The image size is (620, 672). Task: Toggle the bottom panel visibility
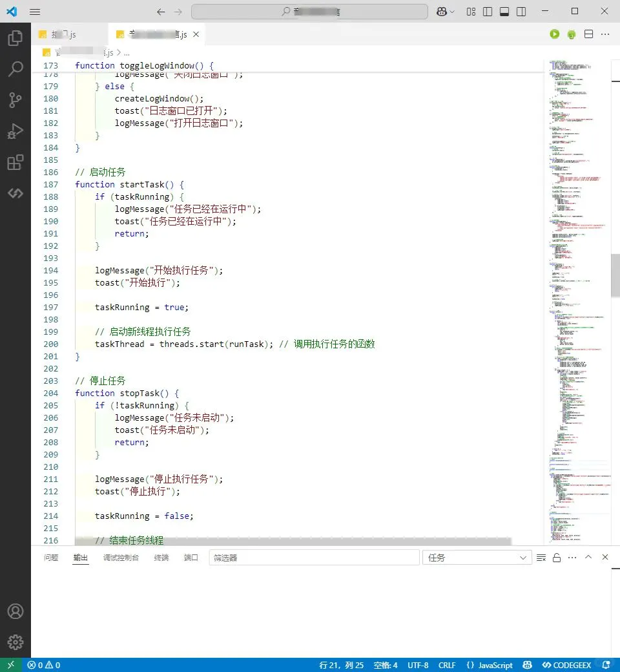(504, 12)
